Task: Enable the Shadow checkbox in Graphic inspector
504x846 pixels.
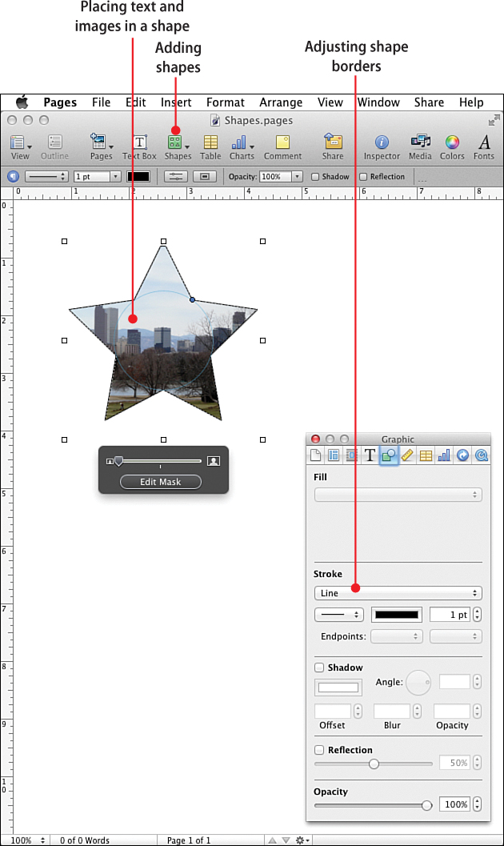Action: coord(319,668)
